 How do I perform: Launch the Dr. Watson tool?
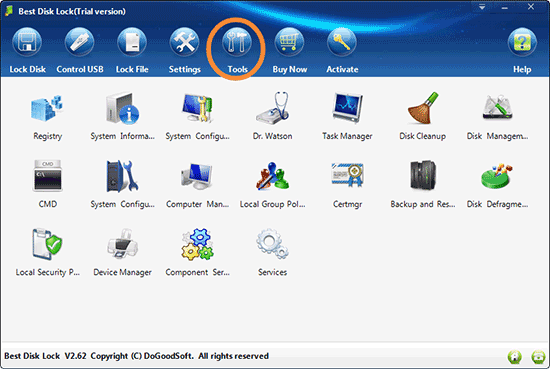pos(272,116)
